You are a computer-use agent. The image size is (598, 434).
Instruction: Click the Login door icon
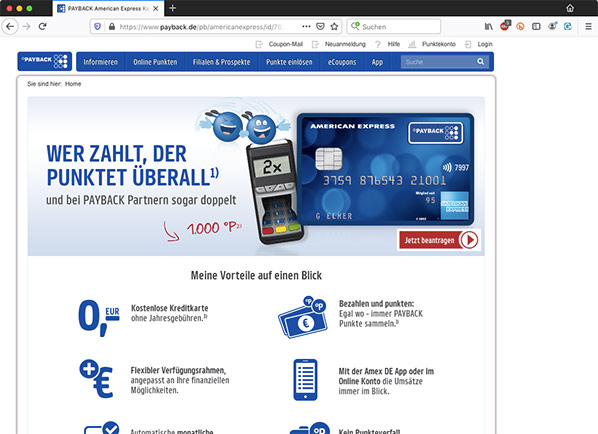(x=468, y=44)
